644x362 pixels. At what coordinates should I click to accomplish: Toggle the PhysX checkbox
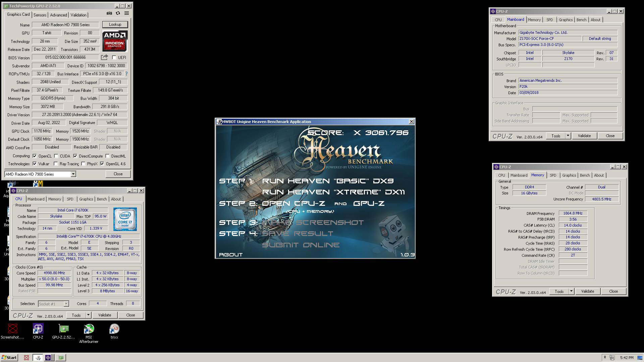[x=83, y=164]
